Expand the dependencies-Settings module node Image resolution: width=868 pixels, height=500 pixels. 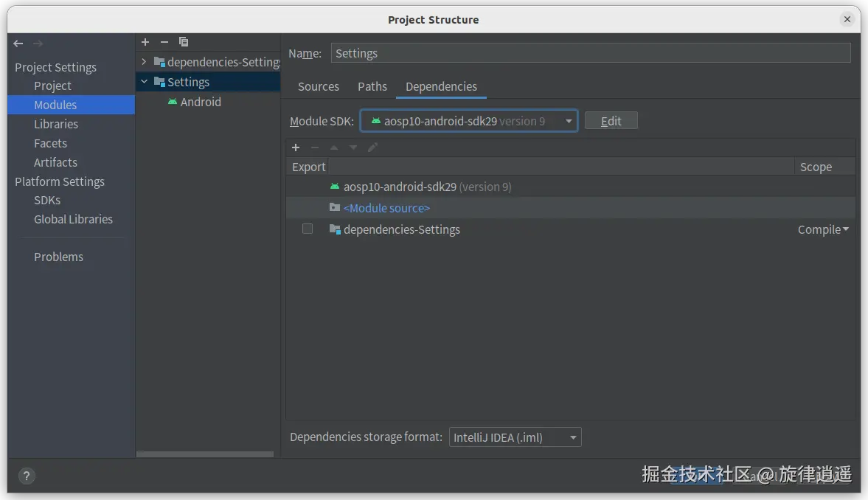coord(144,62)
